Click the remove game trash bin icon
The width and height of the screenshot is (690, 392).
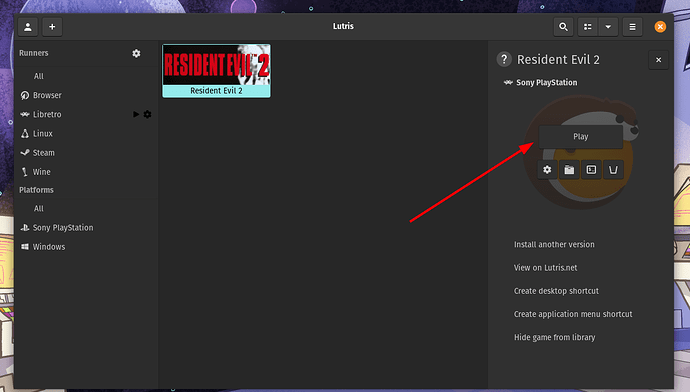pyautogui.click(x=613, y=169)
